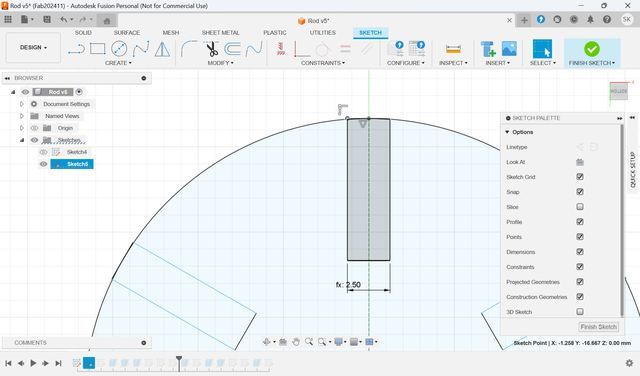Collapse the Options section in Sketch Palette
The width and height of the screenshot is (640, 376).
pos(507,132)
